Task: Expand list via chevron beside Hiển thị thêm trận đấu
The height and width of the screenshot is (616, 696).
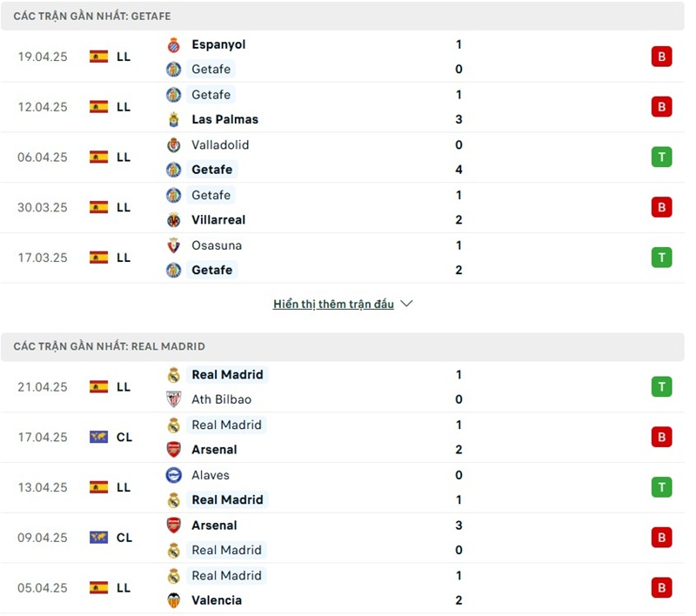Action: (406, 304)
